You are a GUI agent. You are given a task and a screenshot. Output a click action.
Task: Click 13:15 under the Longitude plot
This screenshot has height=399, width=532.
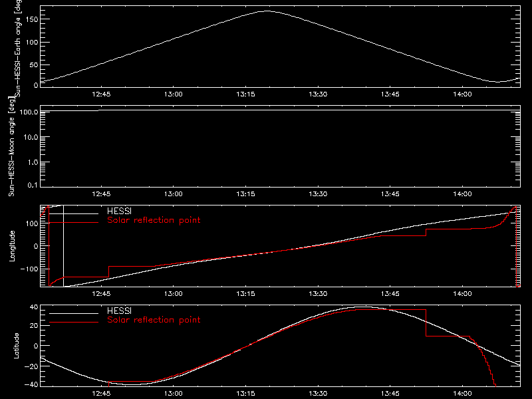coord(245,294)
